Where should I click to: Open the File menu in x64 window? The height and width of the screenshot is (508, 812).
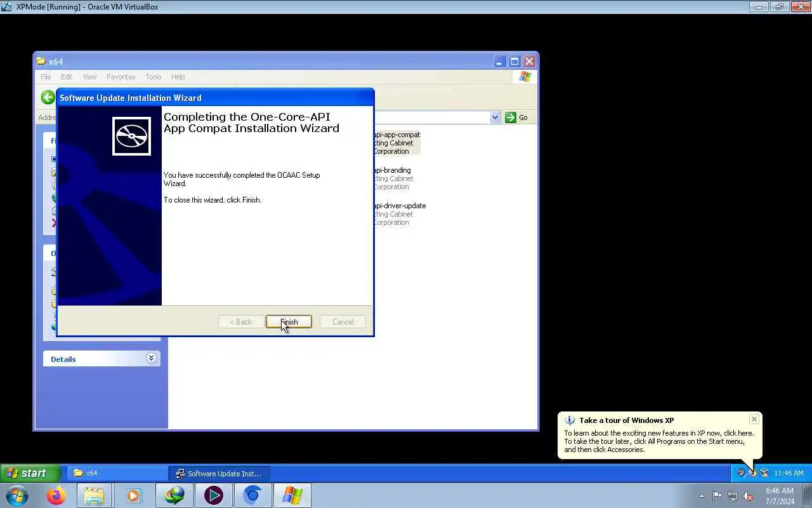[x=46, y=77]
